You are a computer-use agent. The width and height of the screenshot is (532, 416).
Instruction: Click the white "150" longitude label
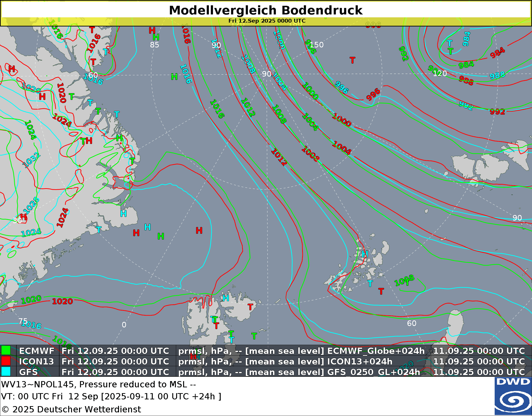(317, 45)
